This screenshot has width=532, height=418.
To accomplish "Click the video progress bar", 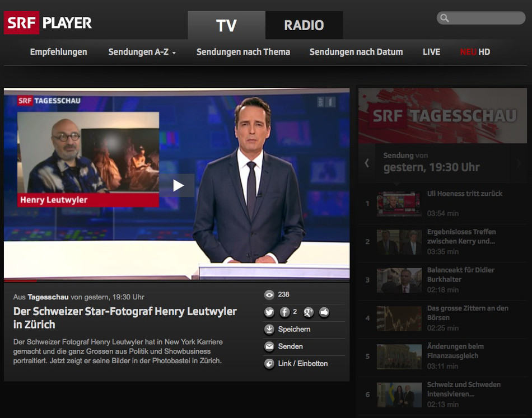I will pyautogui.click(x=176, y=281).
